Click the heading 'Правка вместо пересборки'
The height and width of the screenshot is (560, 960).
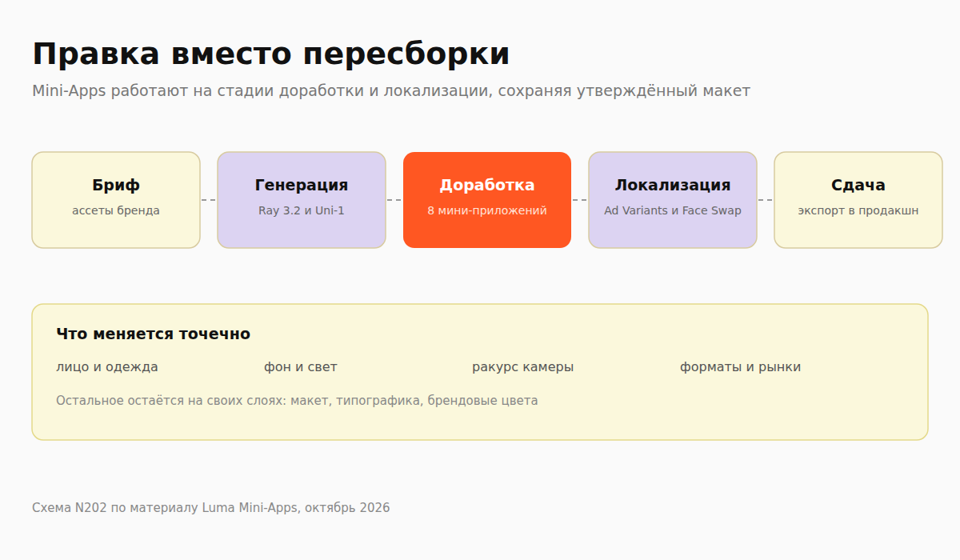[x=271, y=54]
